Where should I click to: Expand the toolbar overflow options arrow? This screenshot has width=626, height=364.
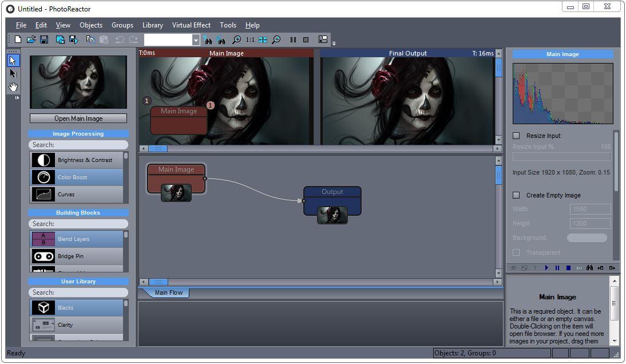point(334,43)
